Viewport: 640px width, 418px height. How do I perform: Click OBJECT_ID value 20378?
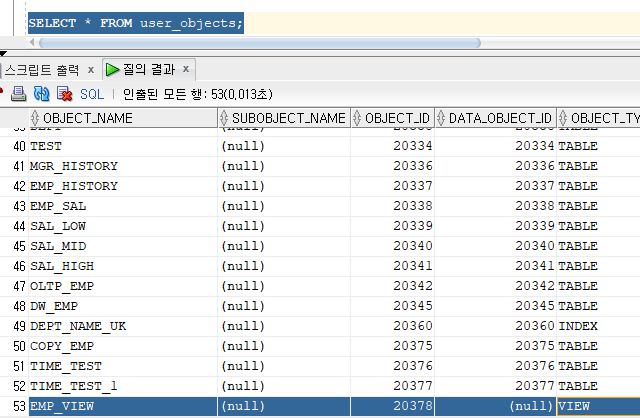pyautogui.click(x=393, y=406)
